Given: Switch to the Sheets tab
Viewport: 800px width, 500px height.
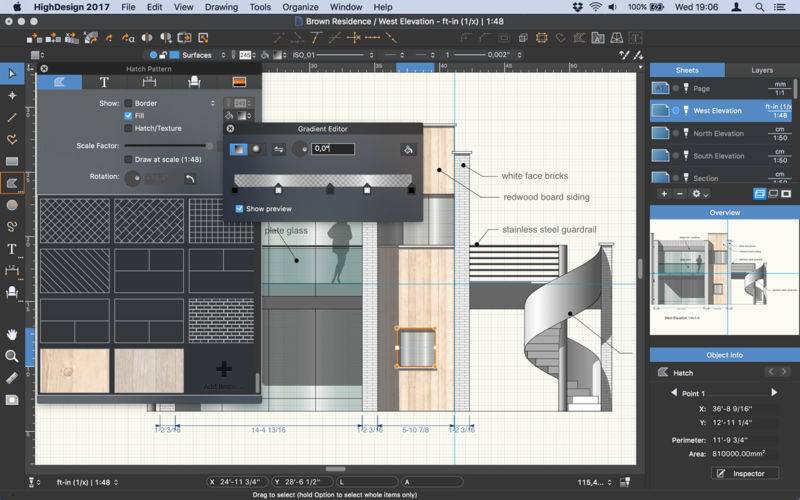Looking at the screenshot, I should click(x=687, y=70).
